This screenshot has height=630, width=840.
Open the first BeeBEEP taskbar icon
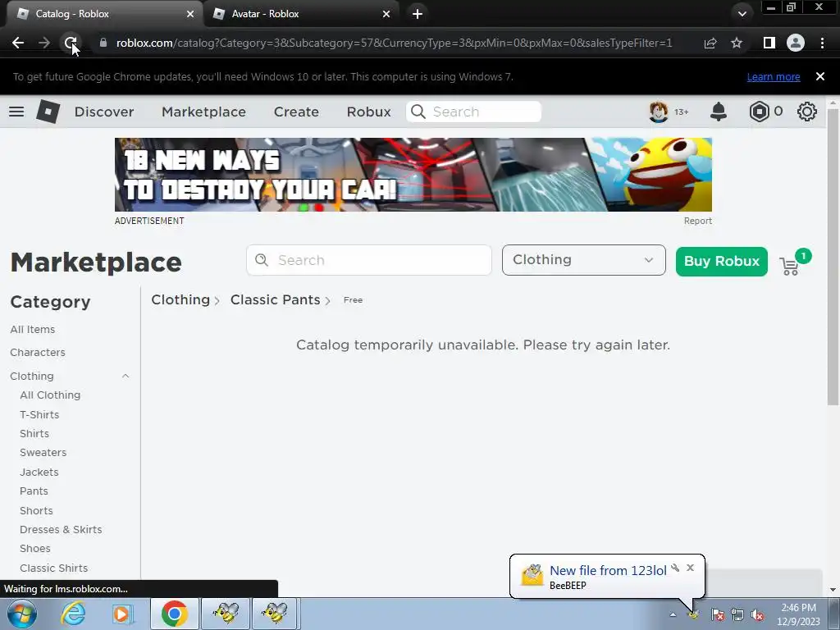225,614
